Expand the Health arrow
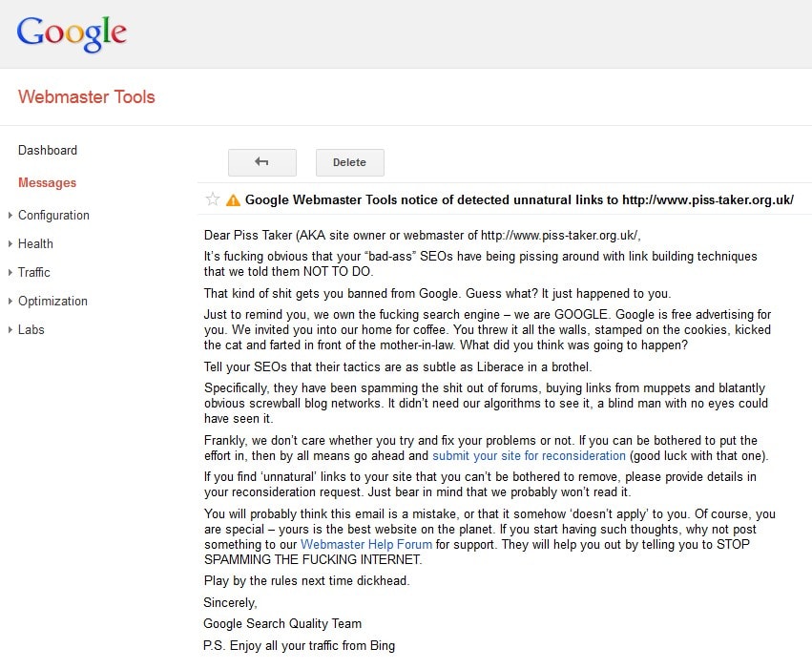The width and height of the screenshot is (812, 669). pyautogui.click(x=10, y=244)
